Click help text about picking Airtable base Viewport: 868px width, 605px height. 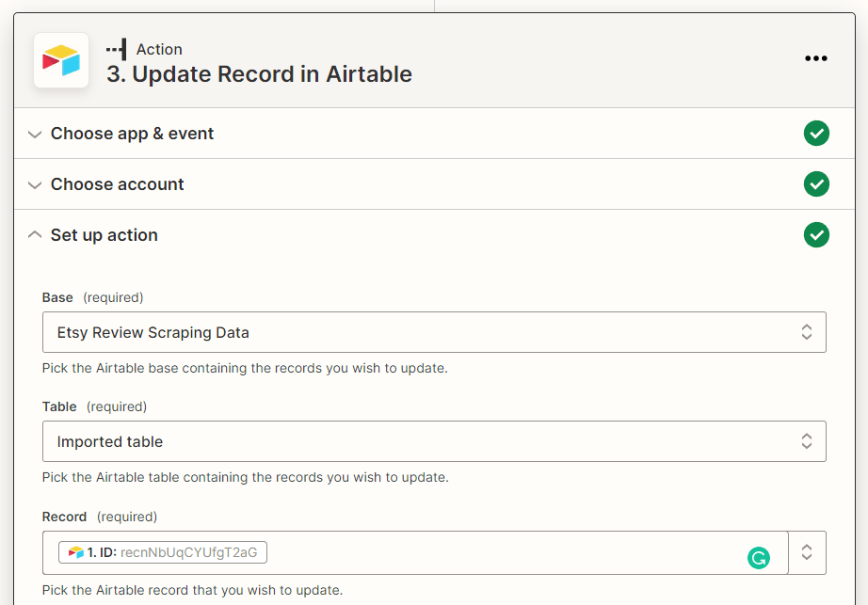[245, 368]
